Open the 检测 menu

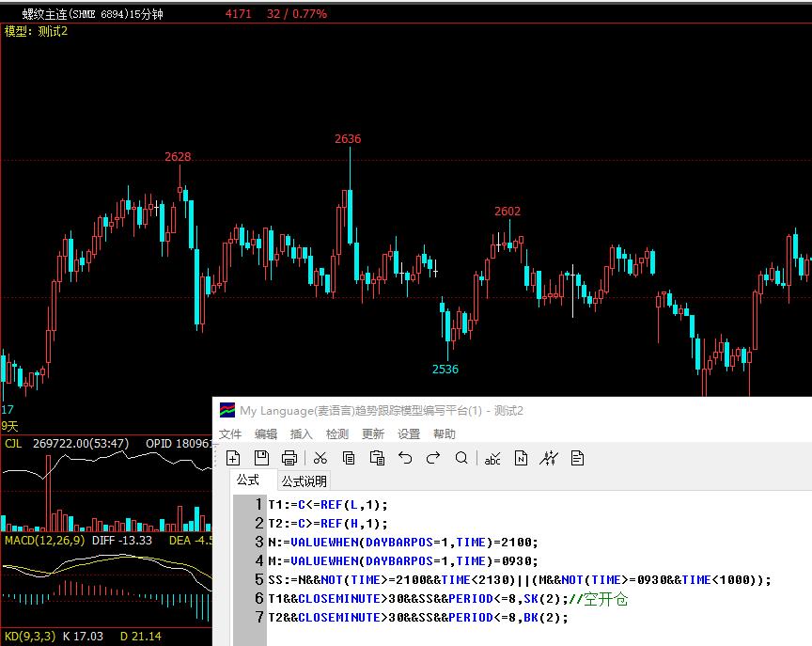(337, 434)
